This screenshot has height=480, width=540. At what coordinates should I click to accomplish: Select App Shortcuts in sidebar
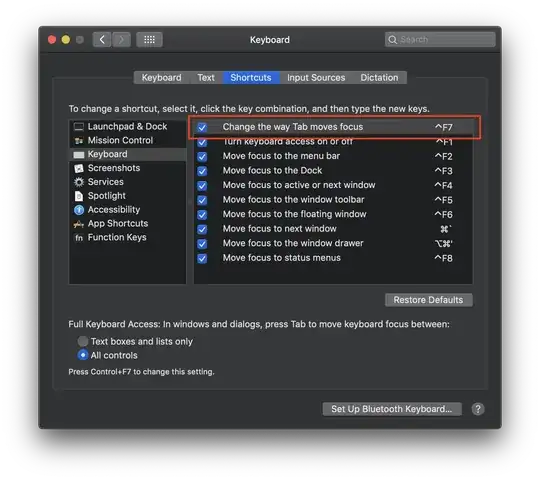tap(128, 223)
